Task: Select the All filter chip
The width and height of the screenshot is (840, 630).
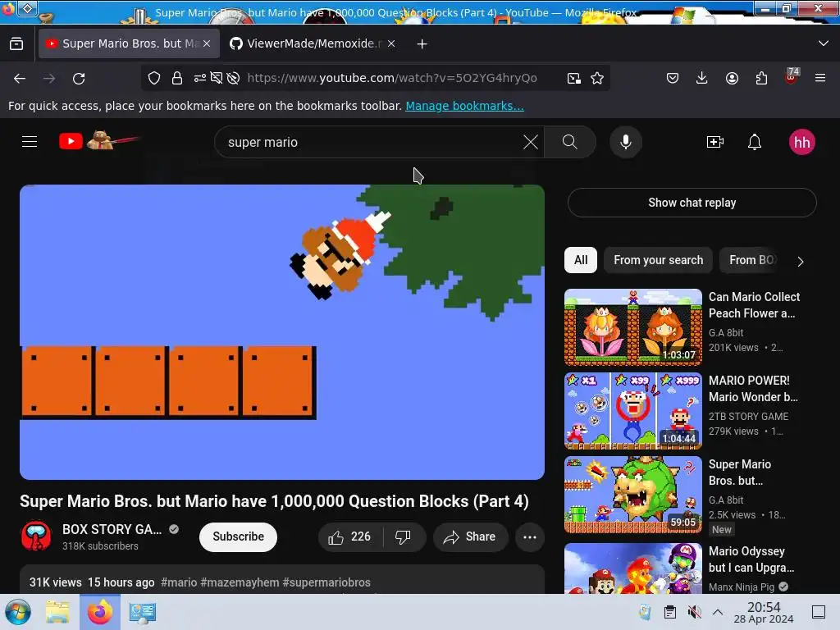Action: point(581,260)
